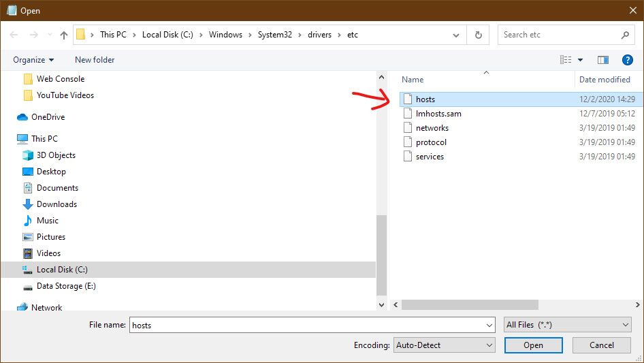Open the help question mark icon
The width and height of the screenshot is (644, 363).
(x=628, y=60)
